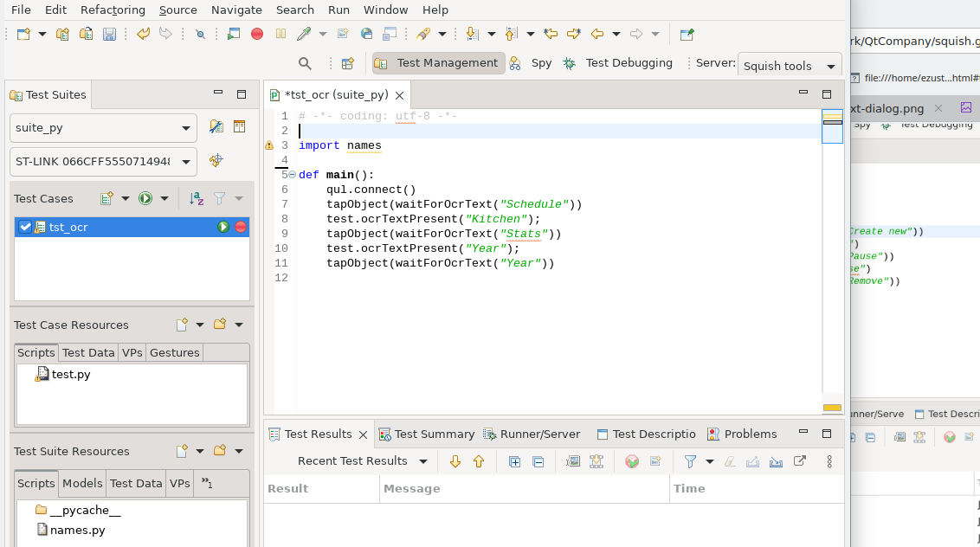Click the Test Suites icon beside the suite_py dropdown
The width and height of the screenshot is (980, 547).
(216, 127)
